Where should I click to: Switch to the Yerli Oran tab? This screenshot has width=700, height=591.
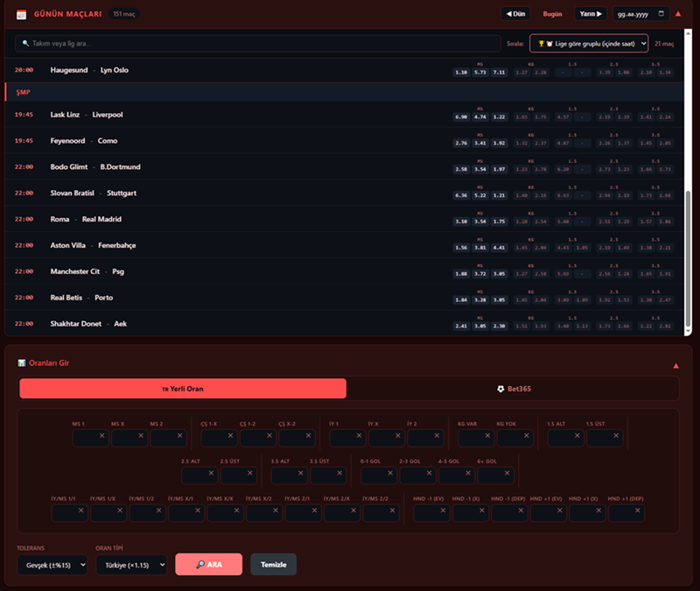click(x=183, y=389)
